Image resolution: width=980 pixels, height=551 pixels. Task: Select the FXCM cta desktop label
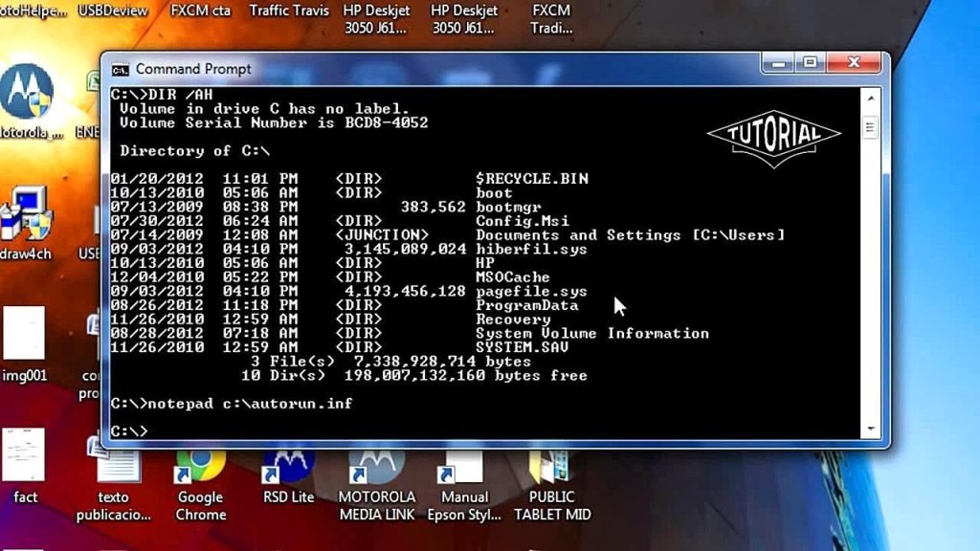click(200, 11)
